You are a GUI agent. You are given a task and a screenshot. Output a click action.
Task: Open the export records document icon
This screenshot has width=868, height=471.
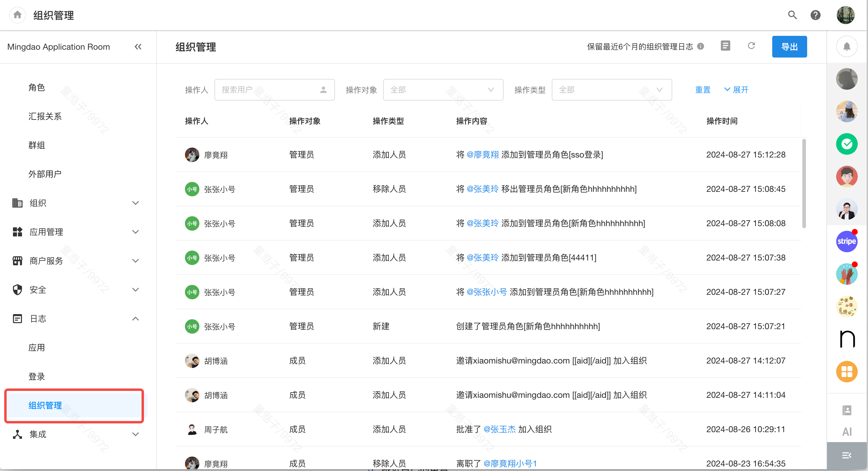pos(726,46)
